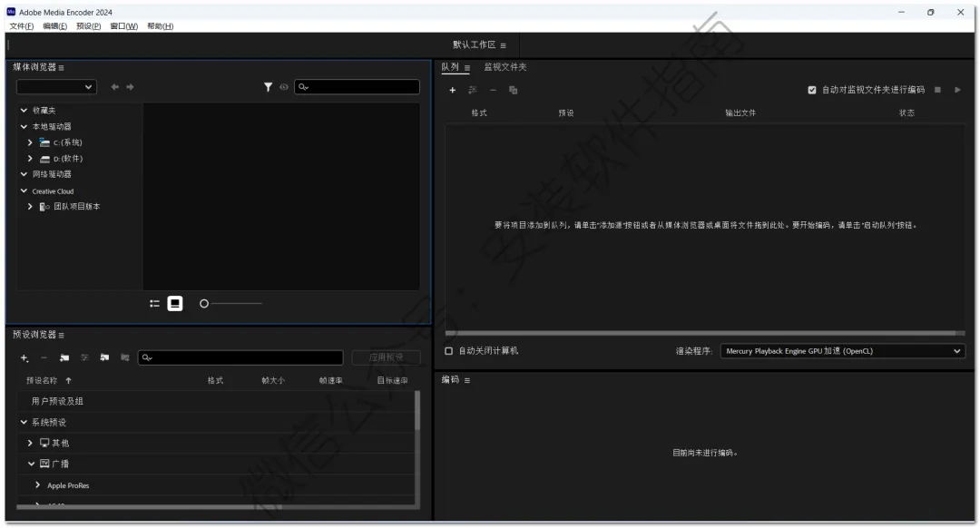This screenshot has width=980, height=528.
Task: Open the 队列 panel menu icon
Action: [467, 67]
